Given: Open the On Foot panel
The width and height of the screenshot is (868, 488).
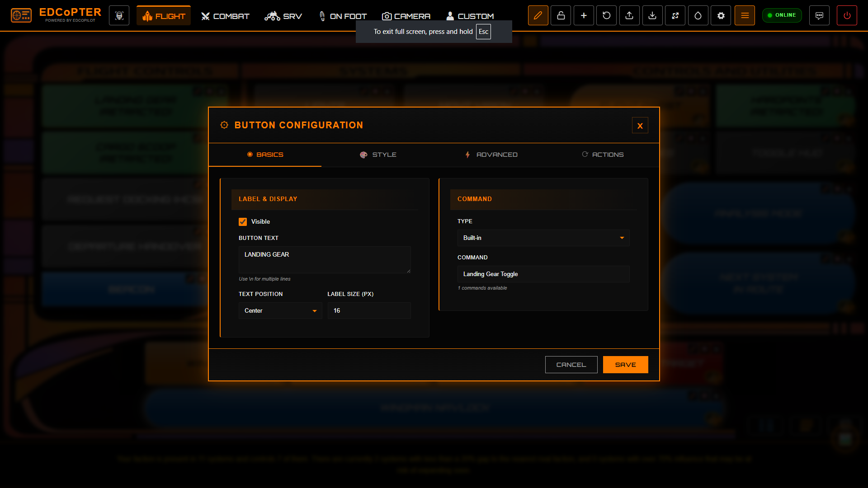Looking at the screenshot, I should (342, 15).
